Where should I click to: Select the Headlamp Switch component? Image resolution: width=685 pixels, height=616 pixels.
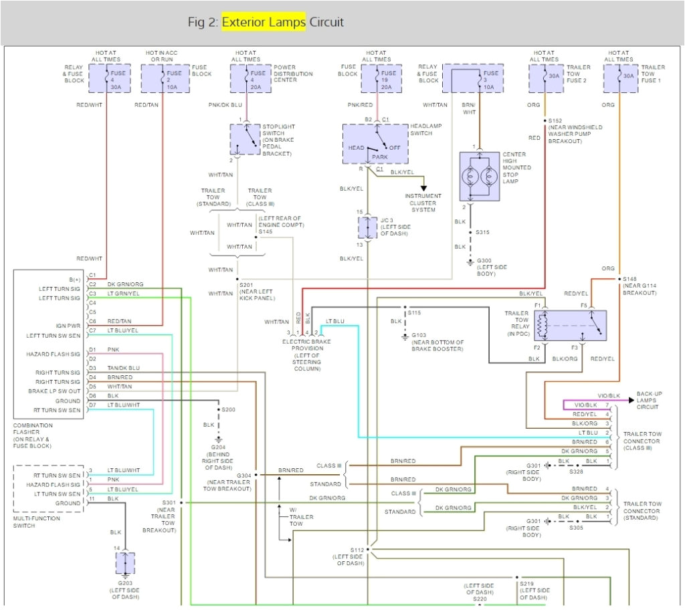(375, 143)
